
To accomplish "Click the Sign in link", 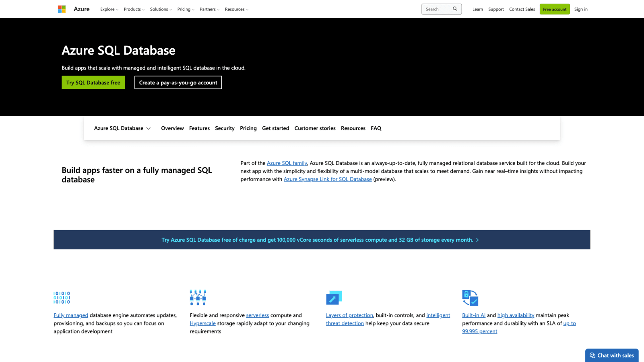I will [x=581, y=9].
